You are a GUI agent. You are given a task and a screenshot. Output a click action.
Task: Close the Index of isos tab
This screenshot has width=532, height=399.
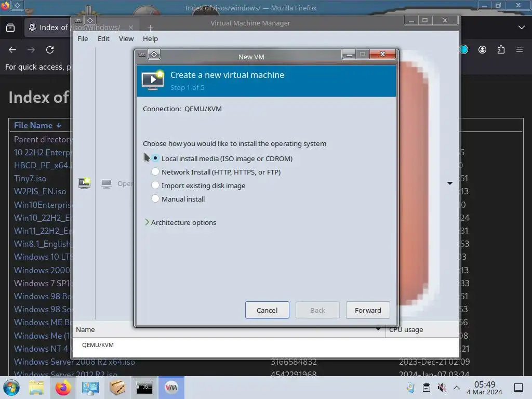[x=131, y=28]
